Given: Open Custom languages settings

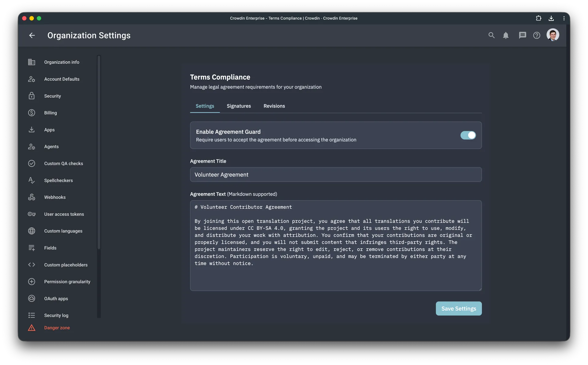Looking at the screenshot, I should [x=63, y=231].
